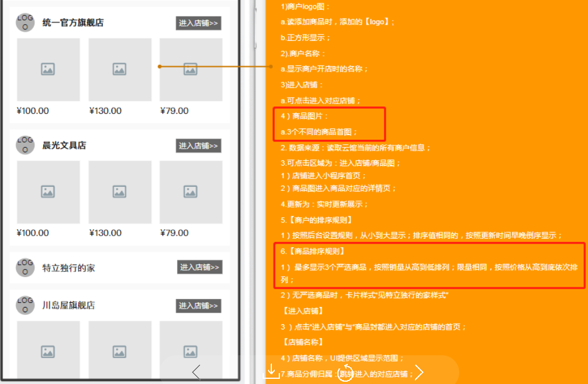This screenshot has height=384, width=588.
Task: Click the next image arrow
Action: (419, 373)
